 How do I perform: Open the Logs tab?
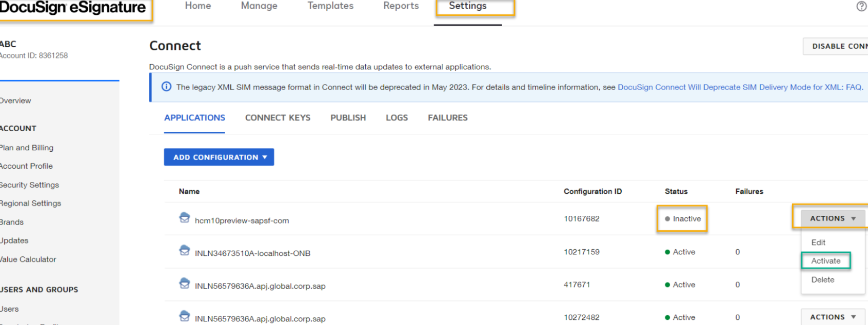[x=397, y=118]
